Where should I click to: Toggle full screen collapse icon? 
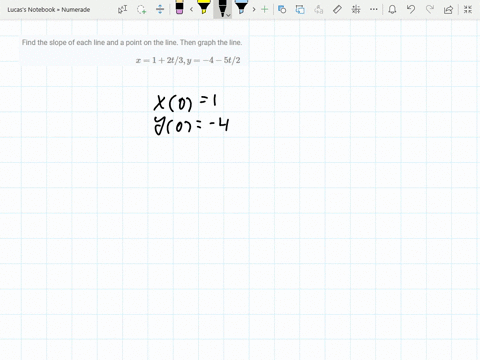468,9
